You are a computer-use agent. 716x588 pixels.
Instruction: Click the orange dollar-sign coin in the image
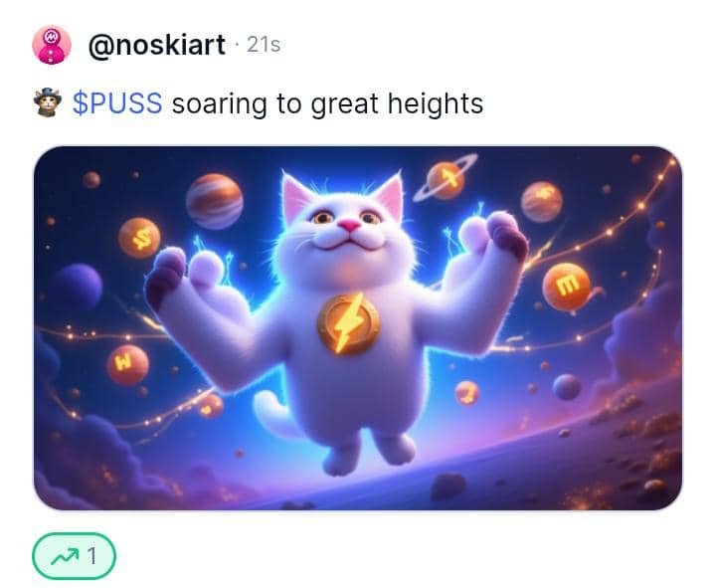coord(139,238)
